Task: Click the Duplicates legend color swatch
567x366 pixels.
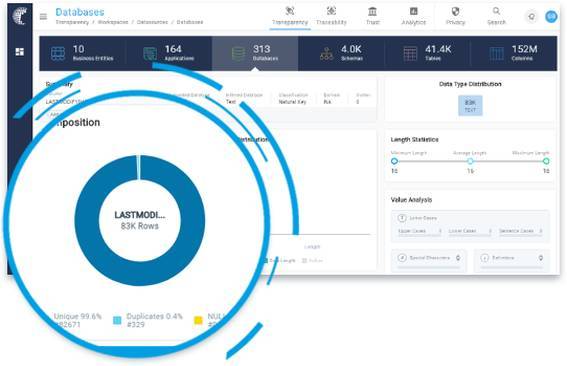Action: [117, 320]
